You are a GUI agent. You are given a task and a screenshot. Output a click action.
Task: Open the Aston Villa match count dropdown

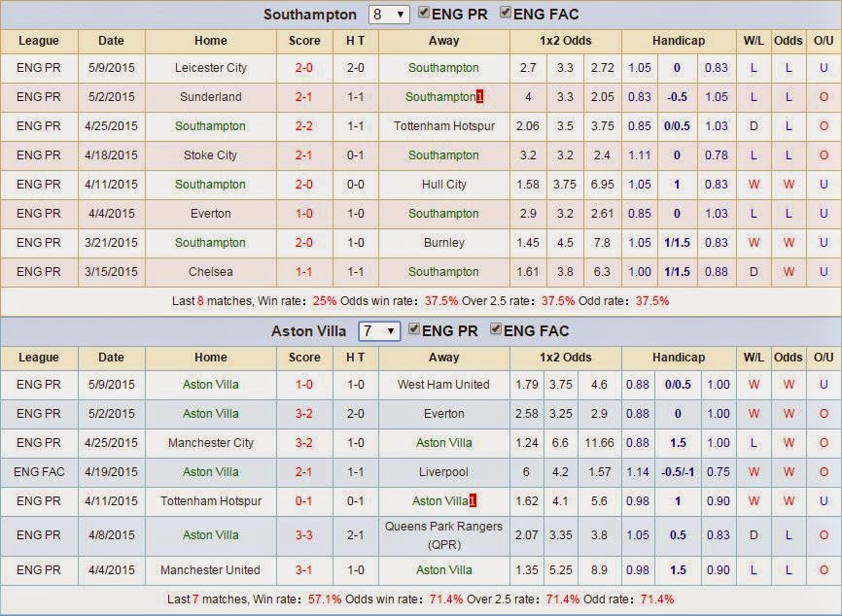point(379,331)
